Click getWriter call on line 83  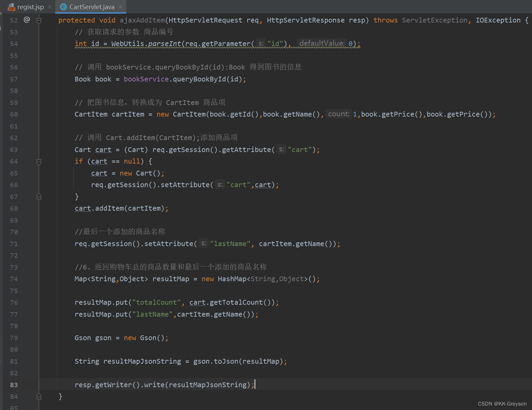[x=114, y=385]
